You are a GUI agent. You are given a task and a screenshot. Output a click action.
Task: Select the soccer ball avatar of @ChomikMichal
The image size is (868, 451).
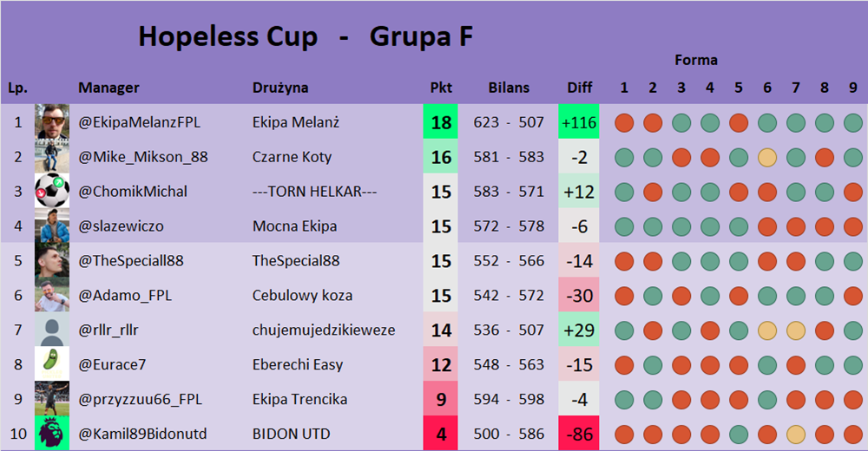tap(52, 192)
